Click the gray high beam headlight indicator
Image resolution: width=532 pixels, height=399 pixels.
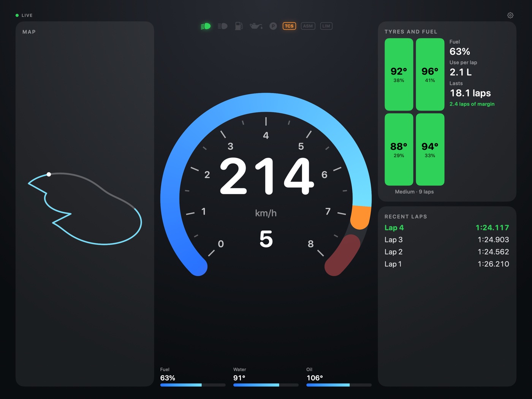[x=223, y=26]
